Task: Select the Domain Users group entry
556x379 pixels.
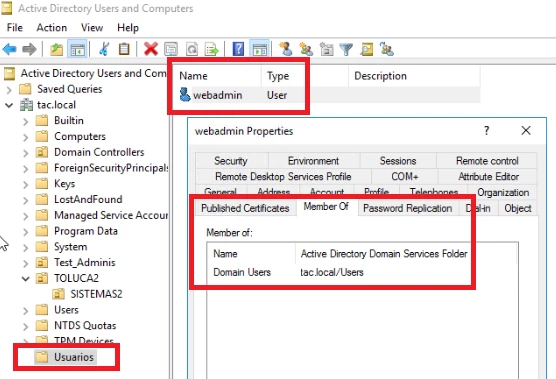Action: 242,272
